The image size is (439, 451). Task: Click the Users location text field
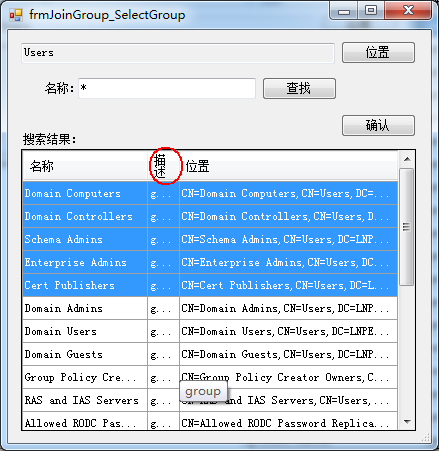178,53
